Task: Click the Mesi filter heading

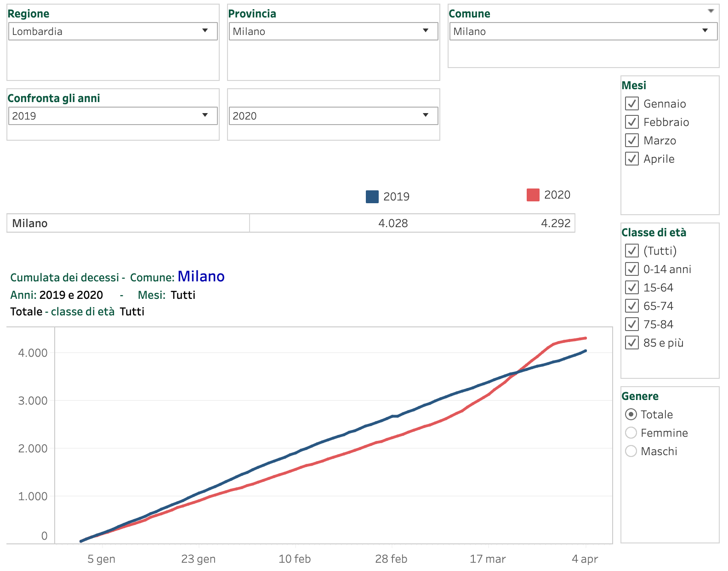Action: [x=634, y=86]
